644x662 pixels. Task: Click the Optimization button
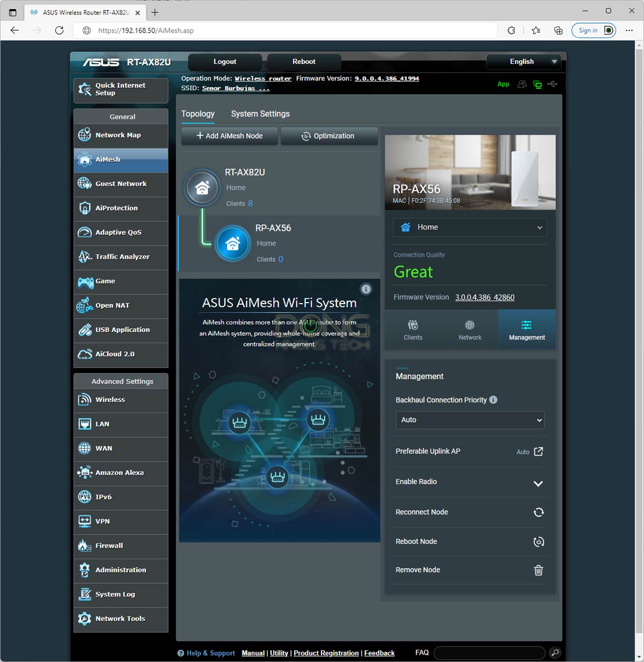pos(329,136)
